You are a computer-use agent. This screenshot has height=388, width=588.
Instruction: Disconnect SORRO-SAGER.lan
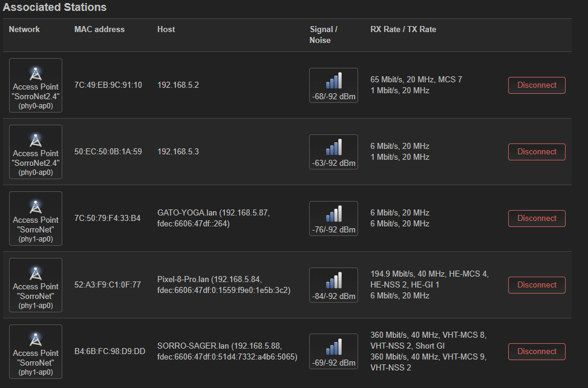coord(536,351)
